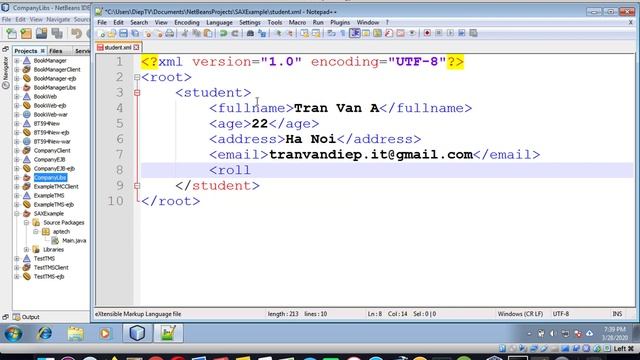Image resolution: width=640 pixels, height=360 pixels.
Task: Toggle the highlighted Indent Guide icon
Action: click(x=354, y=33)
